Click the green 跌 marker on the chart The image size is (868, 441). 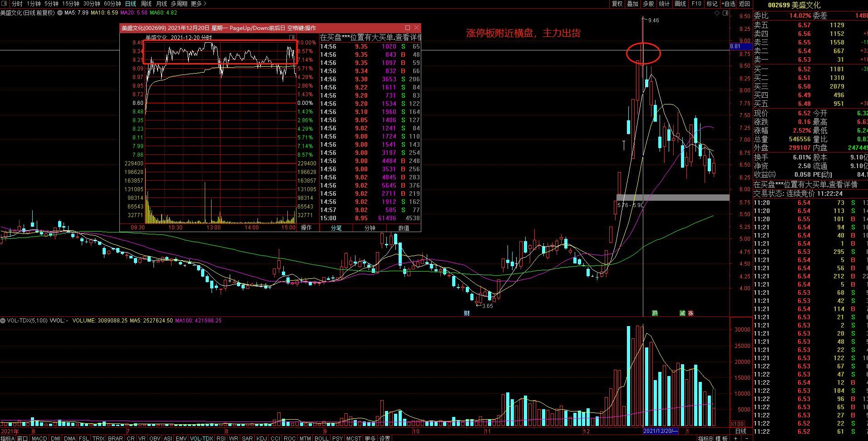click(x=655, y=313)
